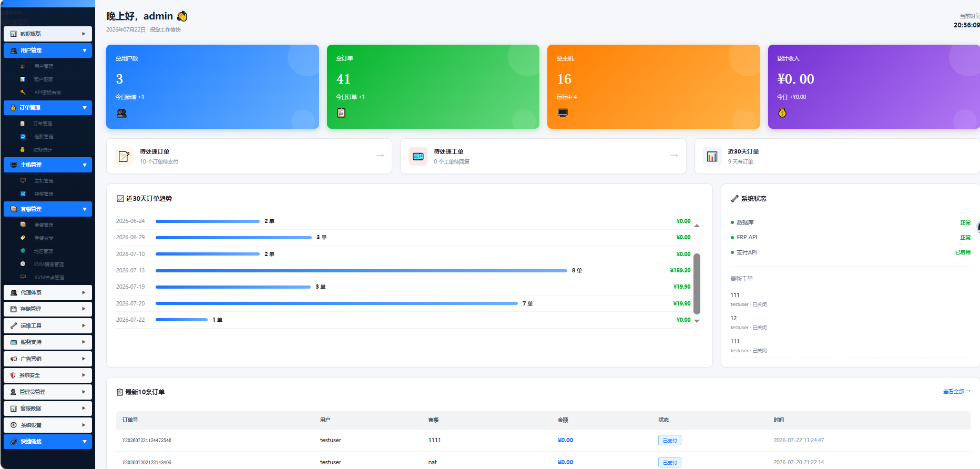Screen dimensions: 980x469
Task: Open the 主机管理 submenu entry
Action: (44, 181)
